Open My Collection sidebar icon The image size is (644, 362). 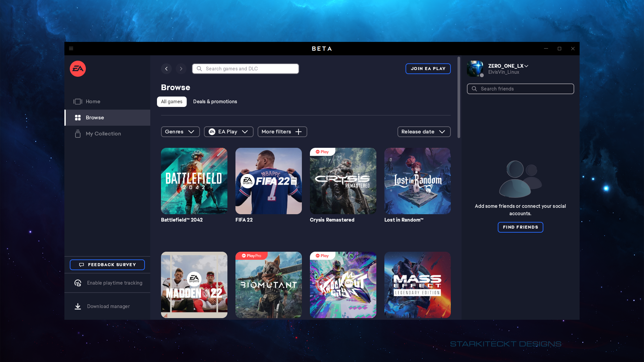tap(78, 133)
